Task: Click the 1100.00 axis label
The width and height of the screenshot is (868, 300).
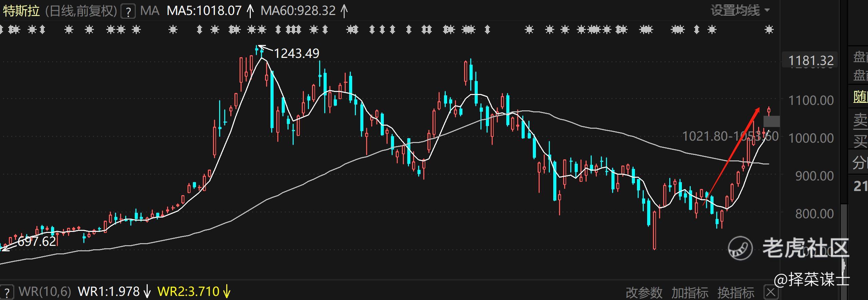Action: [811, 100]
